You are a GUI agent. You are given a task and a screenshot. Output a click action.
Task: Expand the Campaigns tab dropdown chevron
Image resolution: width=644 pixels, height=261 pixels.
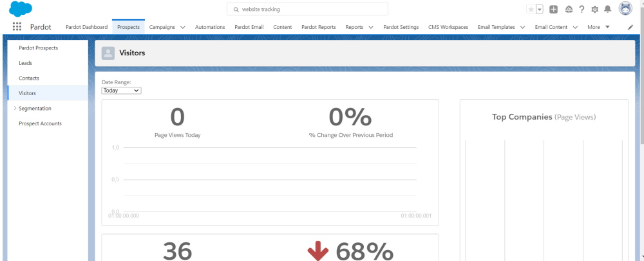pos(183,28)
